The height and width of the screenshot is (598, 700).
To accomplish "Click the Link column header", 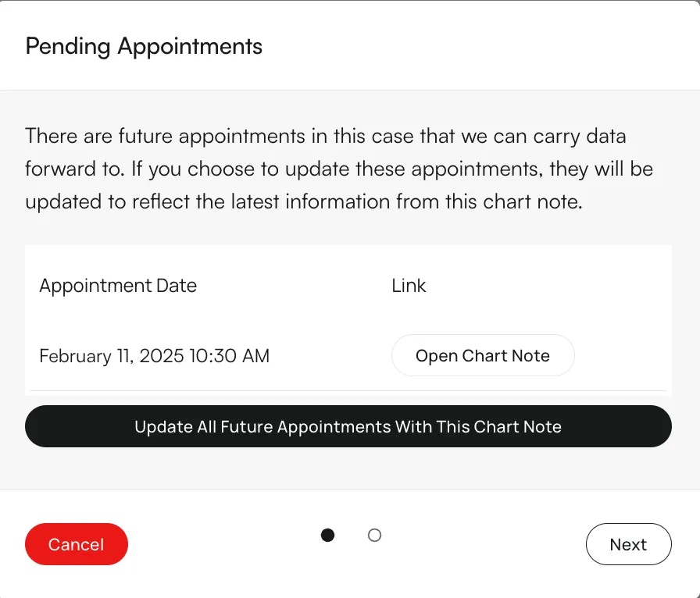I will point(408,285).
